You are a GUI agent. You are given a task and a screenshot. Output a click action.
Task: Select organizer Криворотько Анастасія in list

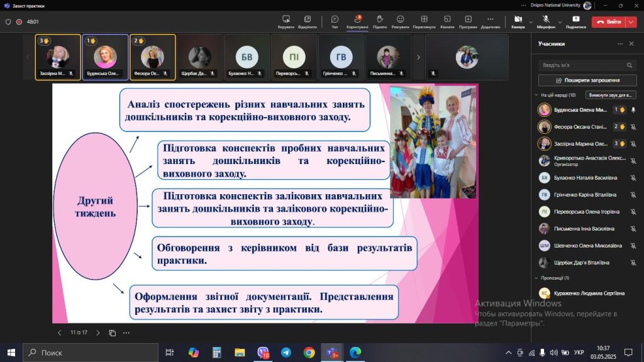(x=587, y=160)
